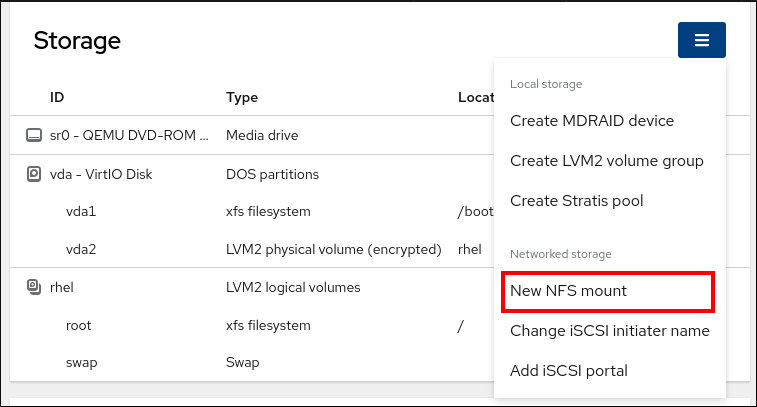757x407 pixels.
Task: Click the rhel volume group icon
Action: (34, 288)
